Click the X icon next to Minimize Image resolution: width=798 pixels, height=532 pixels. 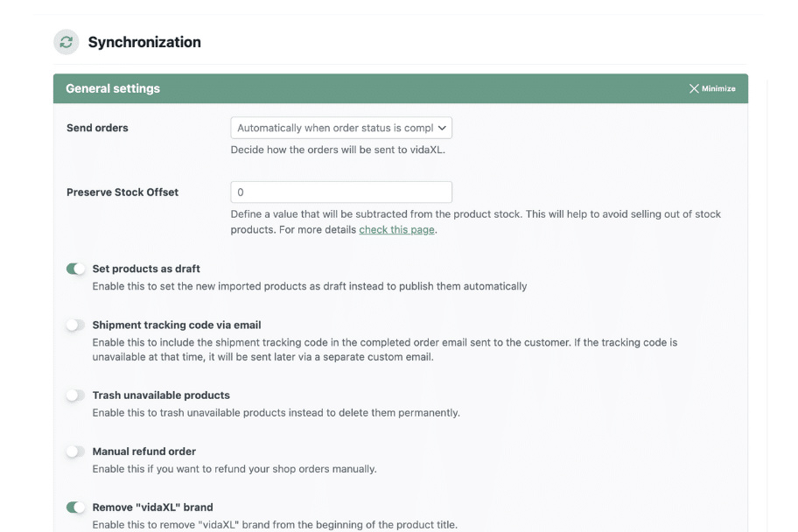(694, 88)
